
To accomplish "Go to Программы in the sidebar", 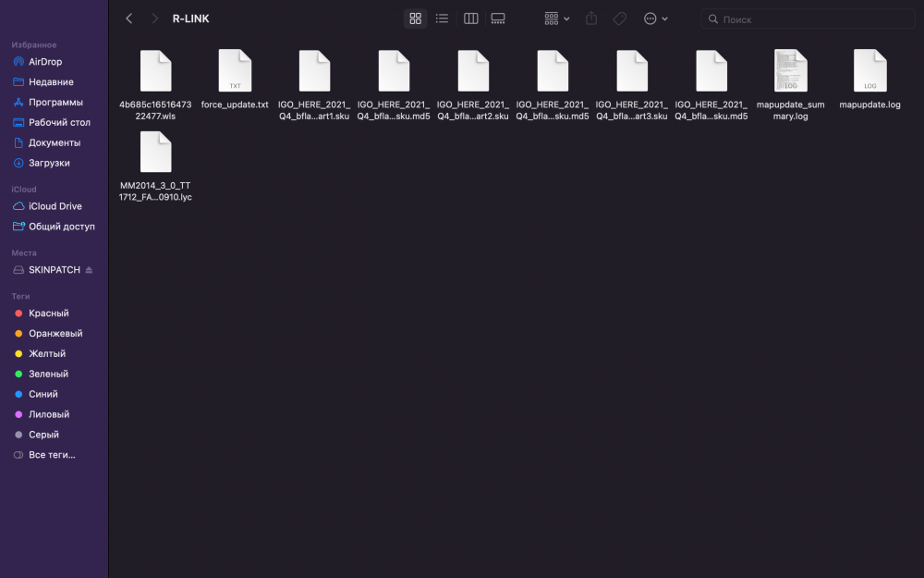I will tap(55, 102).
